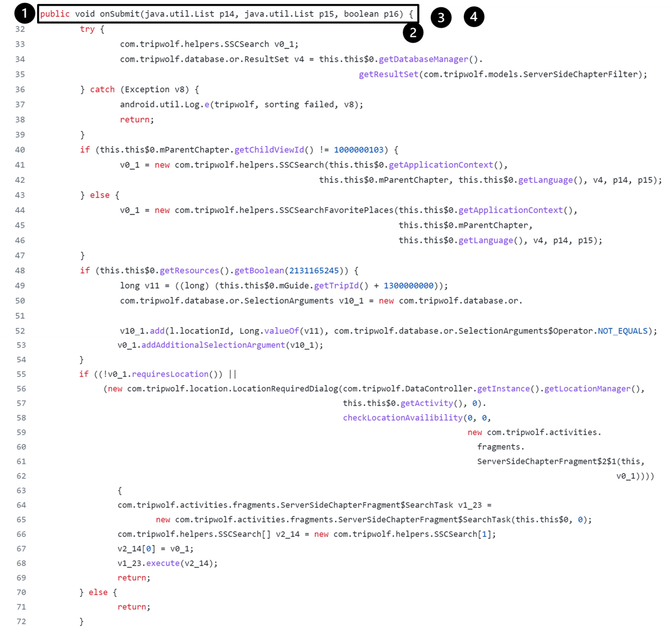Jump to the getChildViewId method
Viewport: 672px width, 631px height.
pos(269,150)
